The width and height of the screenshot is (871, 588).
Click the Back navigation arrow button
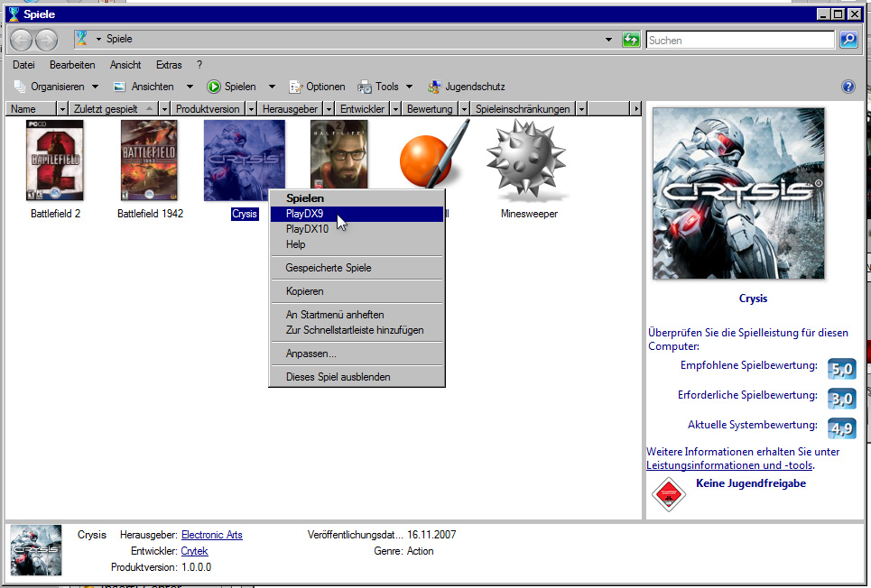pos(21,40)
